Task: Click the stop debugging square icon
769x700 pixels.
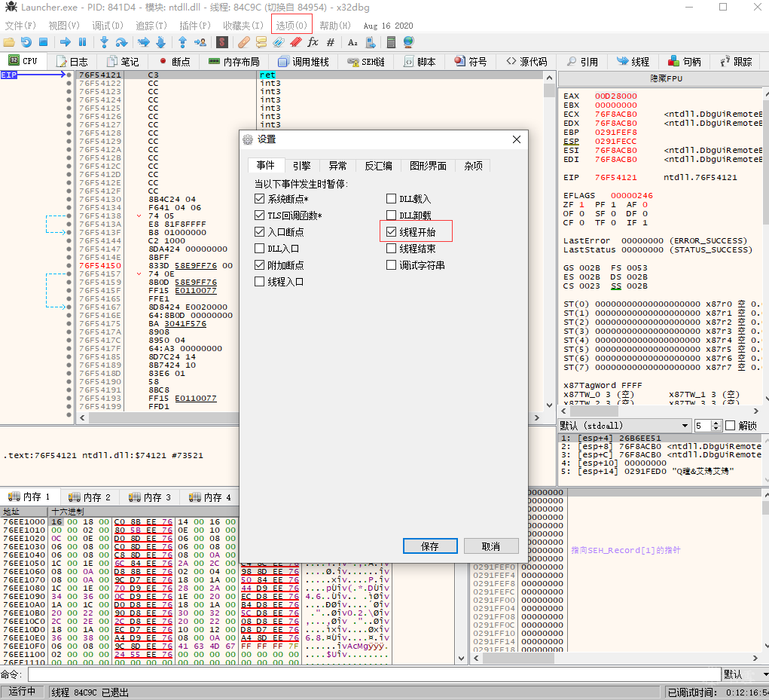Action: (x=43, y=42)
